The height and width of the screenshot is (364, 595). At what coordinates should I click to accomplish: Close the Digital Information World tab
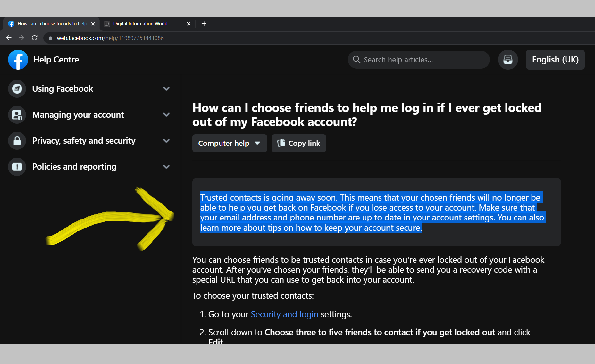(x=189, y=24)
